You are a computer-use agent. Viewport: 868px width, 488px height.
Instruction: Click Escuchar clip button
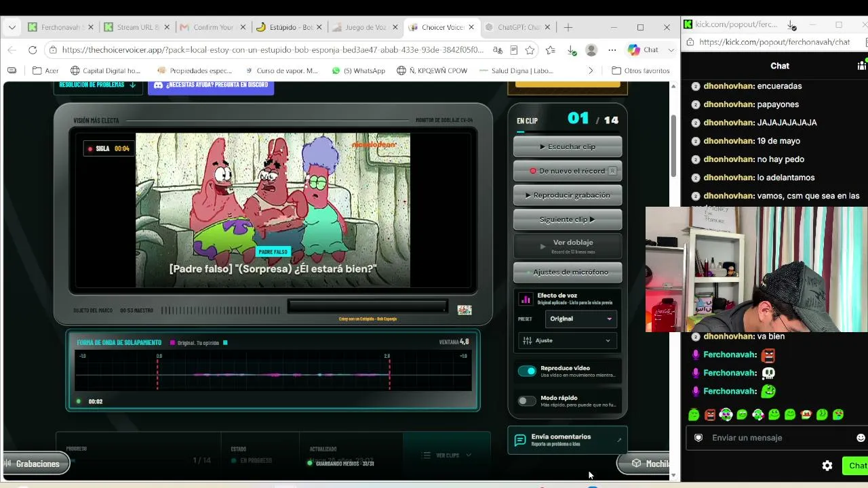568,146
